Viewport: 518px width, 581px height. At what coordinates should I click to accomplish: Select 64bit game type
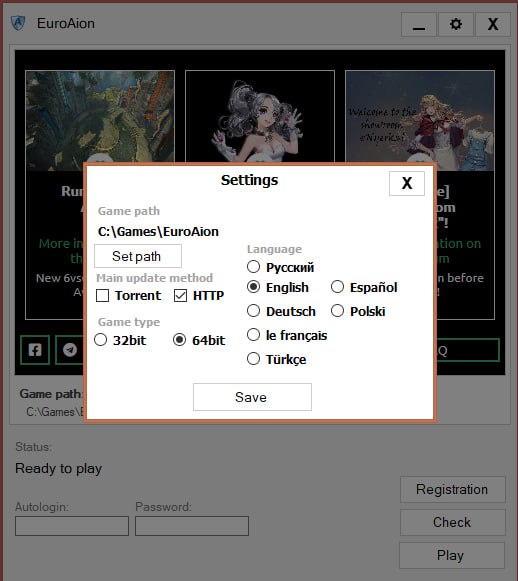[180, 340]
